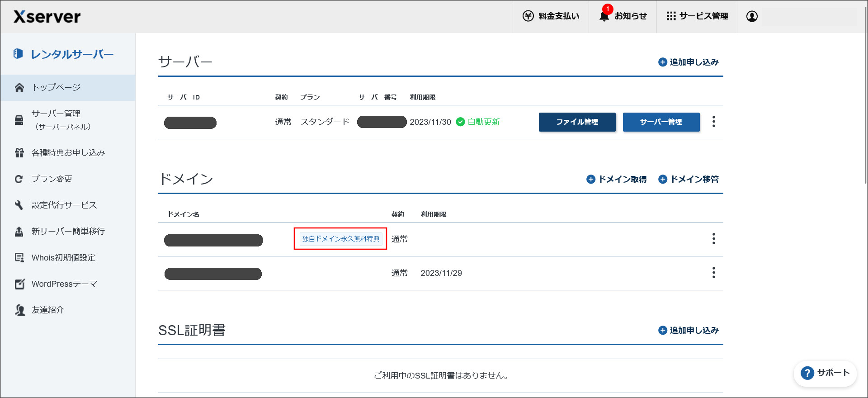Screen dimensions: 868x398
Task: Click the 独自ドメイン永久無料特典 badge
Action: pos(341,239)
